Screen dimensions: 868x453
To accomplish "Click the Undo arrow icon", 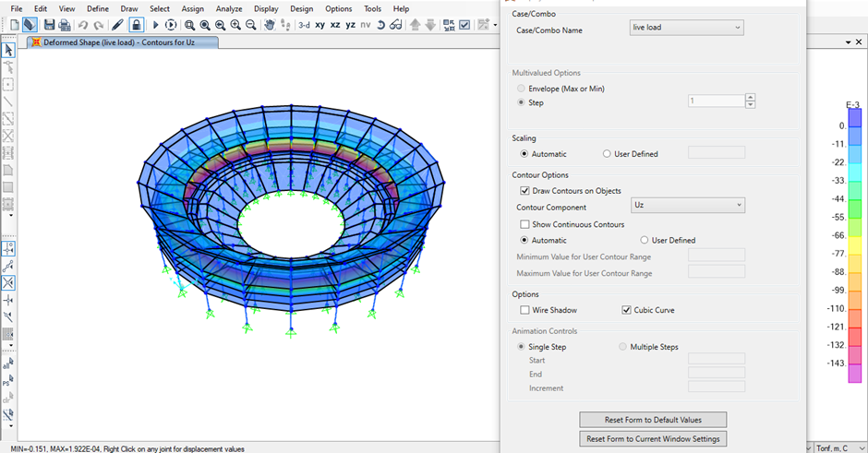I will (83, 25).
